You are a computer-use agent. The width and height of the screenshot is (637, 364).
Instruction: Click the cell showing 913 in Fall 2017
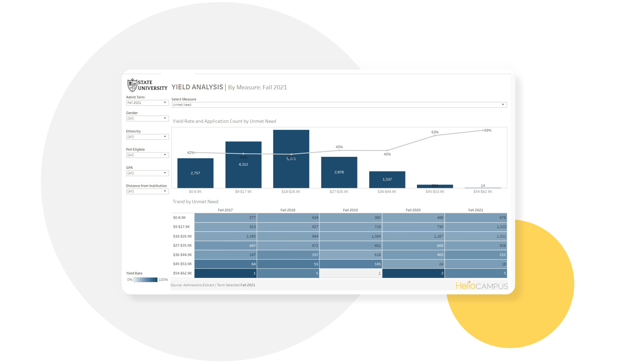click(226, 227)
